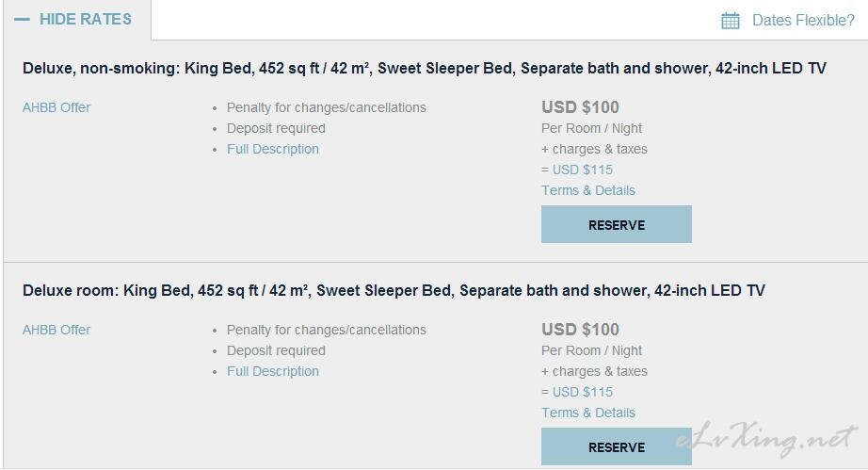The image size is (868, 470).
Task: Open AHBB Offer for Deluxe non-smoking room
Action: 56,107
